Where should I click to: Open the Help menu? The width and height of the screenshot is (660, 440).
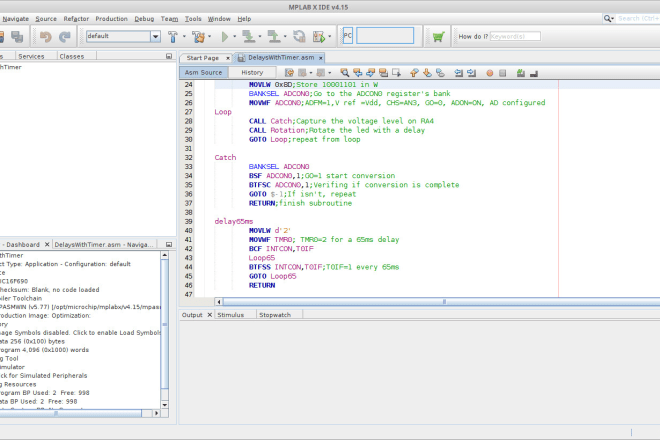[244, 19]
